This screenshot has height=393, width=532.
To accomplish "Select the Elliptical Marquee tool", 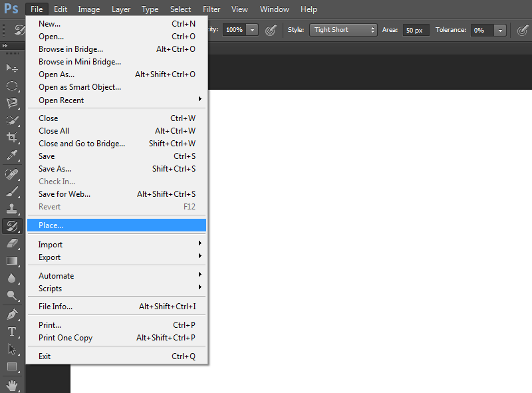I will [x=12, y=86].
